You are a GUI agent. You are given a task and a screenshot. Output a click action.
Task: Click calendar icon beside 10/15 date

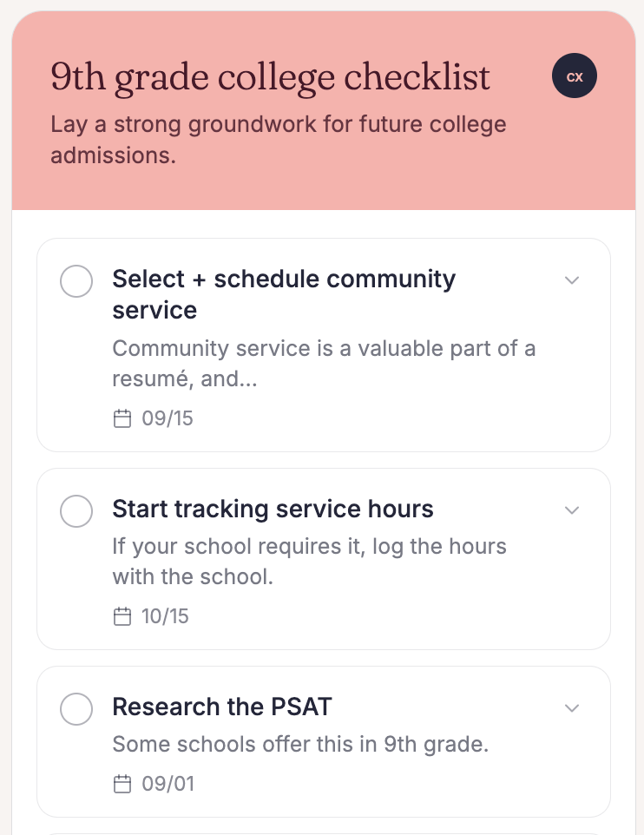(122, 617)
